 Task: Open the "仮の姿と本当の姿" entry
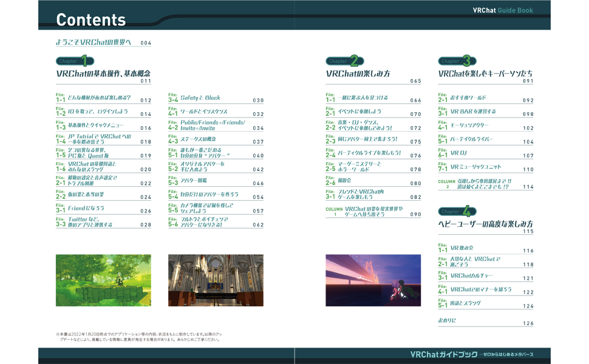pos(86,194)
